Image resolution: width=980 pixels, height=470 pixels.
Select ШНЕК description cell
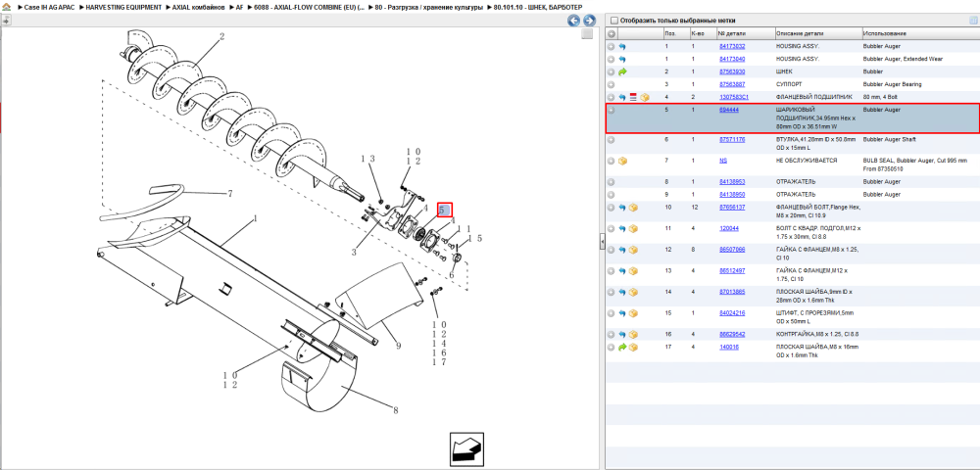coord(784,71)
